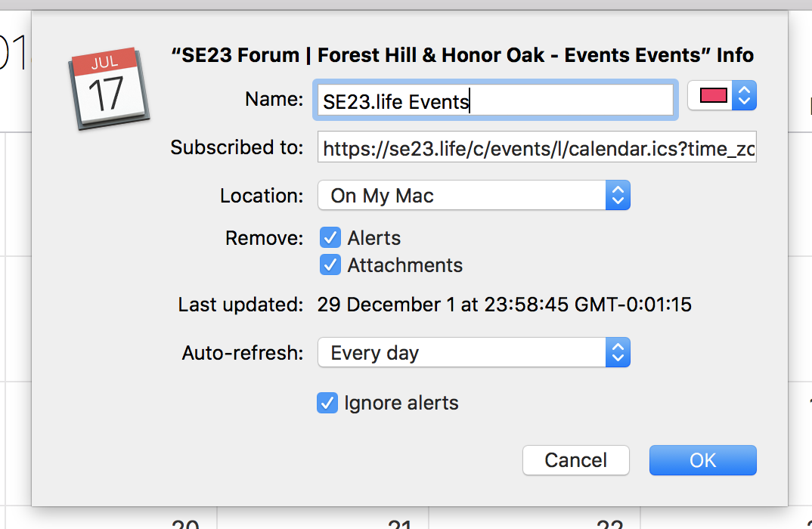Open the calendar color picker arrows
Screen dimensions: 812x529
click(745, 95)
